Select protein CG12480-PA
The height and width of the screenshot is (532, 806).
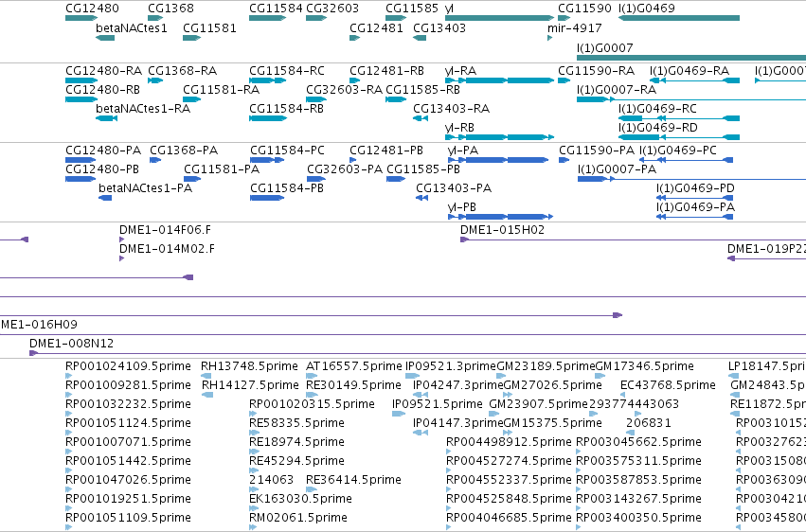pos(103,150)
